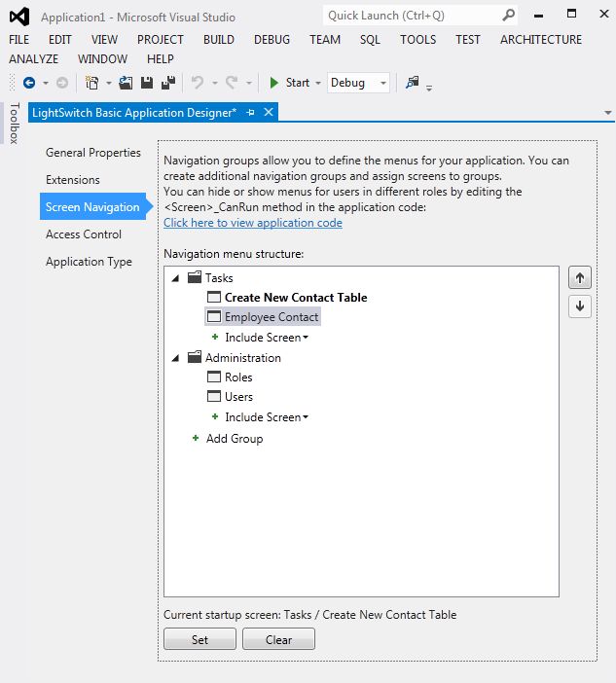
Task: Click the green Start debugging arrow
Action: coord(273,83)
